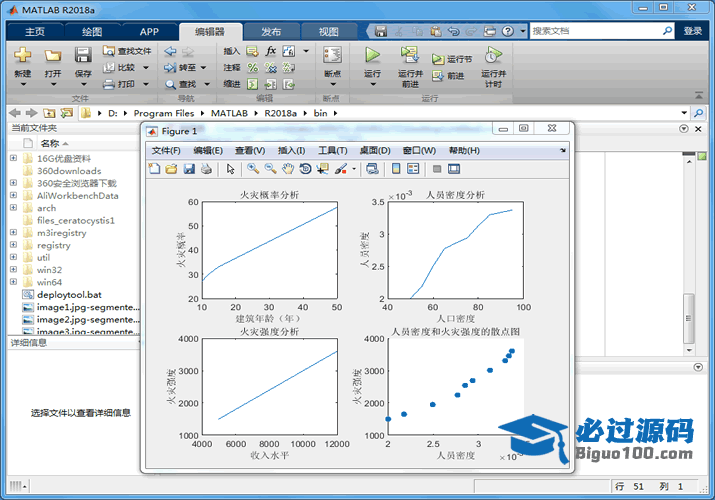Click the vertical scrollbar right of the Figure window

click(687, 318)
